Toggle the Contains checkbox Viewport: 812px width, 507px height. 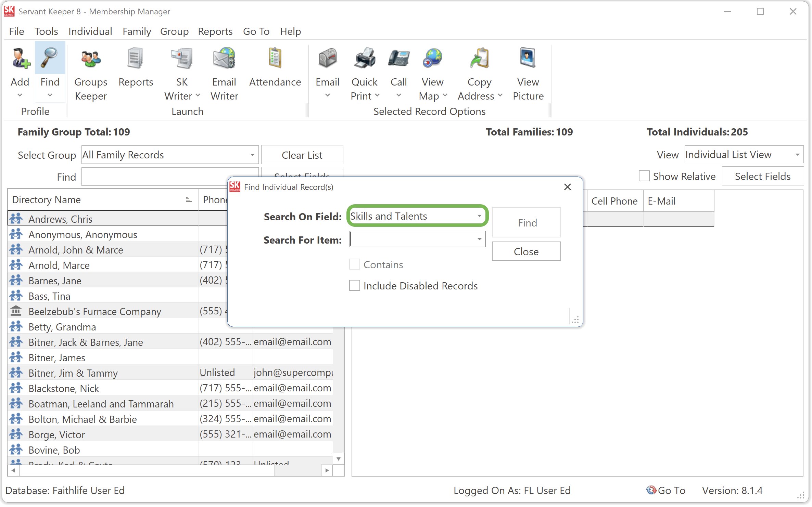pyautogui.click(x=355, y=264)
